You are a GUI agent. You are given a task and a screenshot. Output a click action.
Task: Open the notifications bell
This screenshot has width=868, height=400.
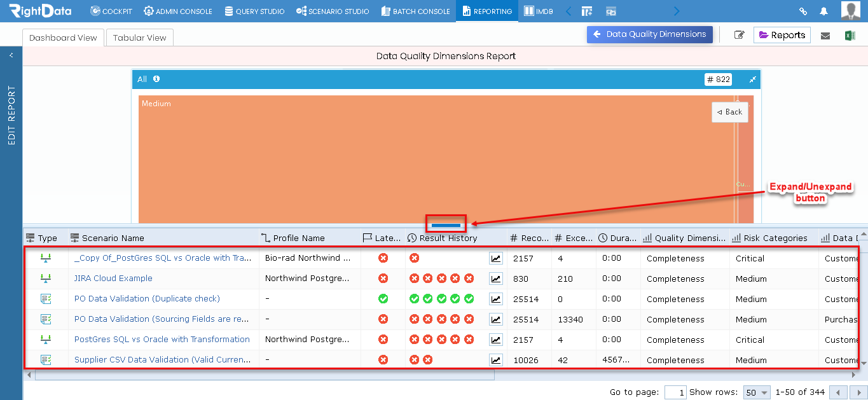[823, 11]
